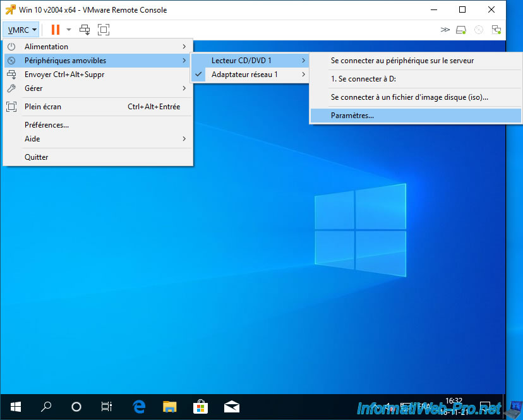Image resolution: width=523 pixels, height=420 pixels.
Task: Select the hard disk device icon in toolbar
Action: coord(461,30)
